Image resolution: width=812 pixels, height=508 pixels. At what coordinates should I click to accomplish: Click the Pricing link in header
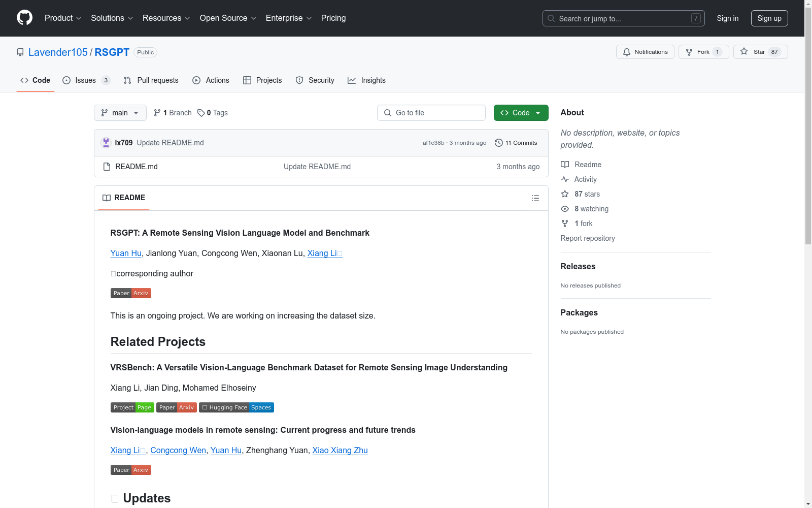coord(333,18)
